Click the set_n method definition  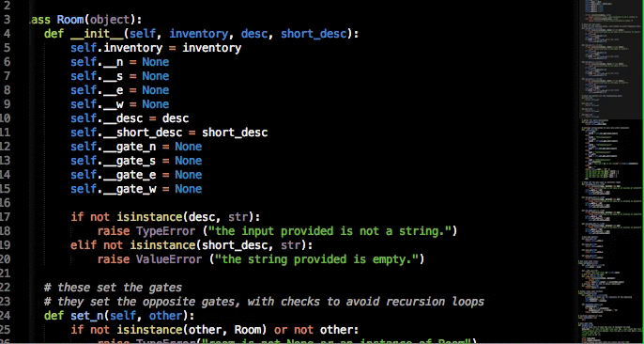click(x=119, y=316)
